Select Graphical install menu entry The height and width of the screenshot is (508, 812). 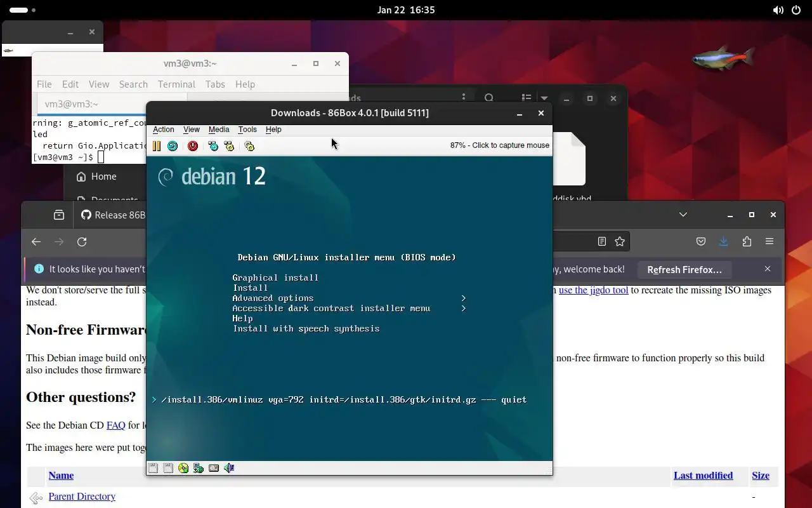(x=275, y=277)
